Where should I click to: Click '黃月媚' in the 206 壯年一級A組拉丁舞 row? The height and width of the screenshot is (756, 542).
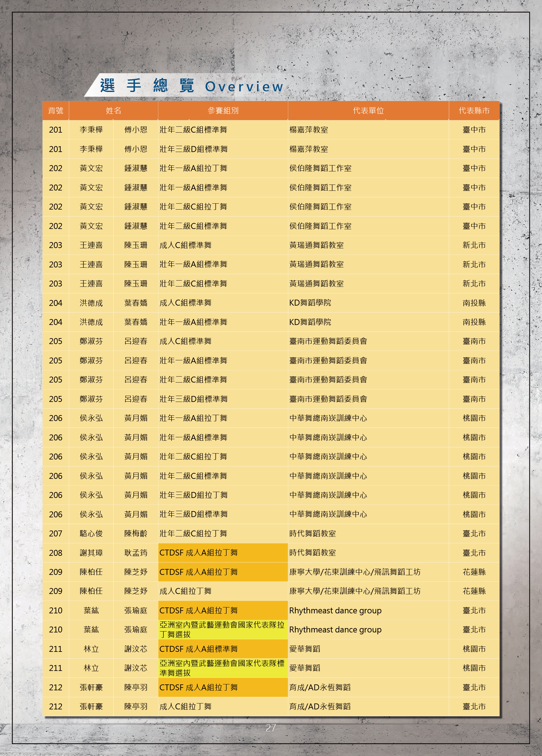point(136,418)
